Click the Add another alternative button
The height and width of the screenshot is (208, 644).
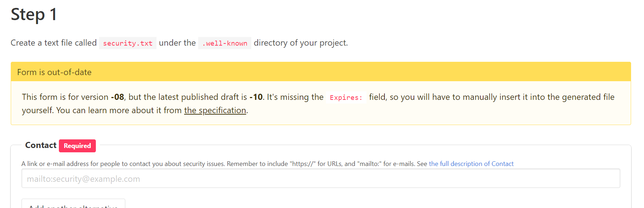pyautogui.click(x=73, y=204)
